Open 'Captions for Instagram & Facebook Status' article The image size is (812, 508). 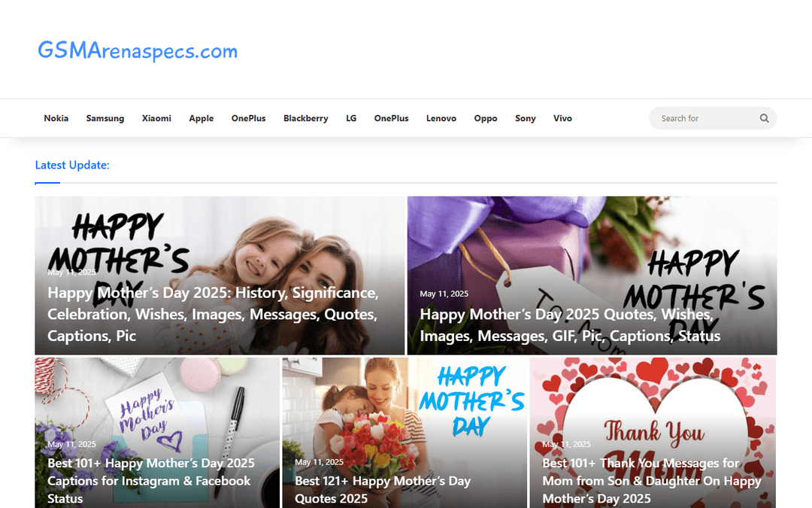click(x=150, y=480)
